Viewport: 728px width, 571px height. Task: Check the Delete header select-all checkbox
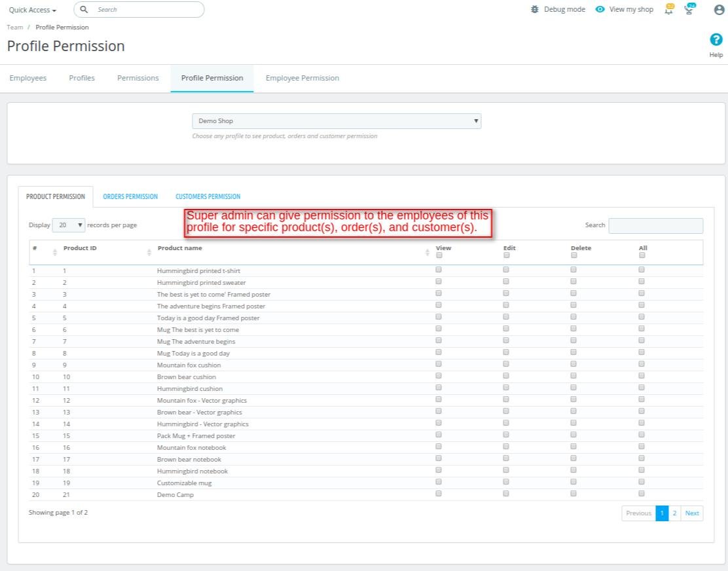tap(574, 255)
